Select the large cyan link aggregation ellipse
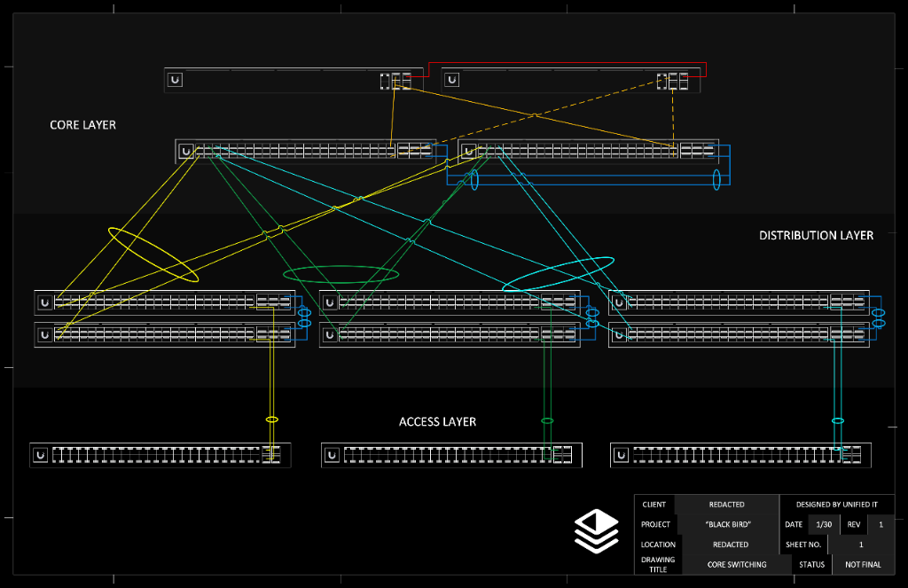The width and height of the screenshot is (908, 588). pyautogui.click(x=559, y=274)
